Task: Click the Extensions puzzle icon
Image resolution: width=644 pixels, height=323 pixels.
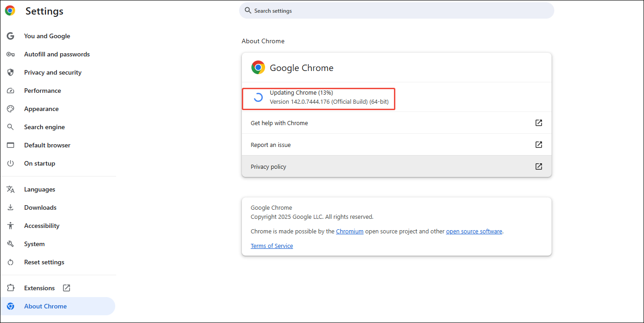Action: 10,288
